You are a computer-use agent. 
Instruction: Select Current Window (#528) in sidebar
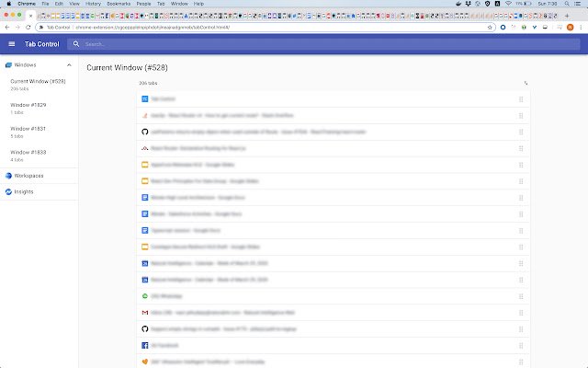[39, 85]
